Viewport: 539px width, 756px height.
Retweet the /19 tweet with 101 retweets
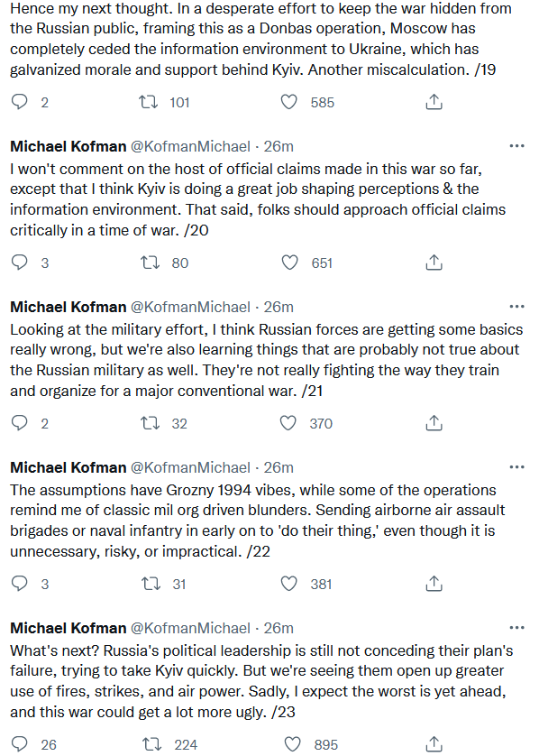pyautogui.click(x=149, y=102)
